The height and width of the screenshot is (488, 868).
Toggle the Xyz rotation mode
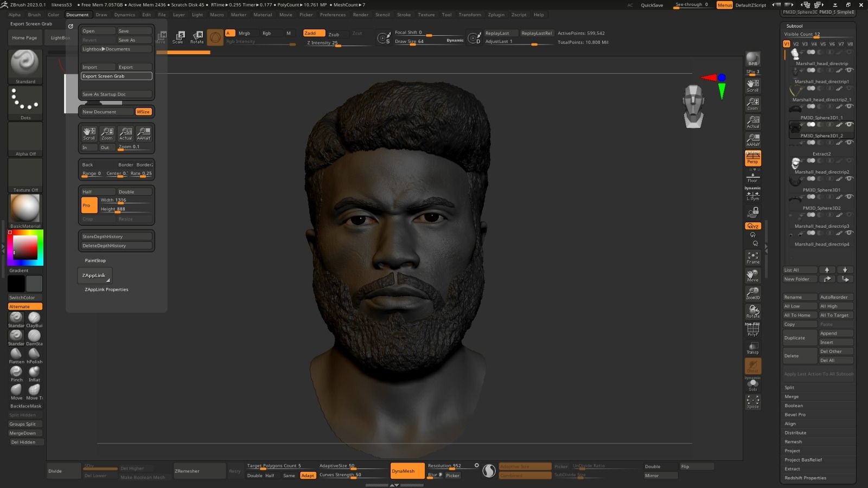[753, 226]
